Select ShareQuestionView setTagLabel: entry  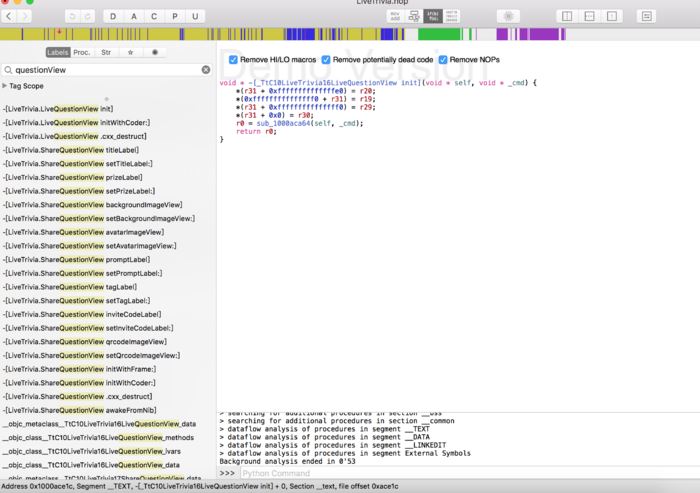76,301
